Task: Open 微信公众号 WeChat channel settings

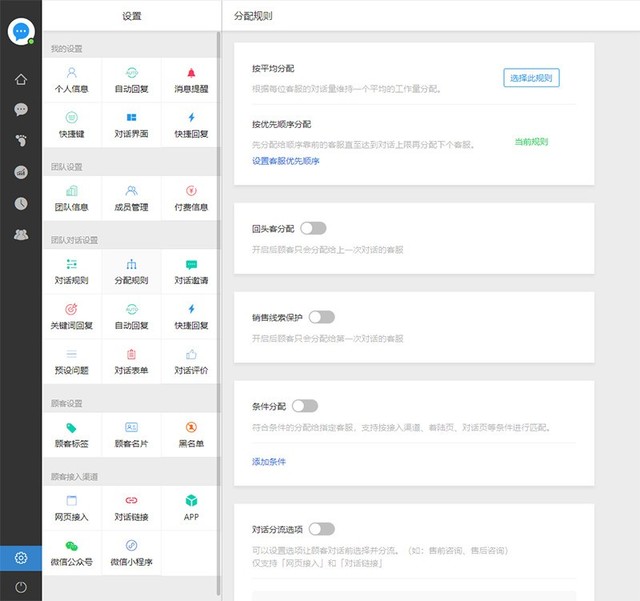Action: [x=71, y=553]
